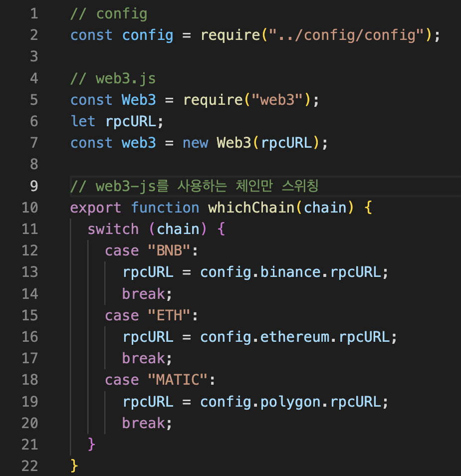Click the "// config" comment on line 1

pos(109,14)
